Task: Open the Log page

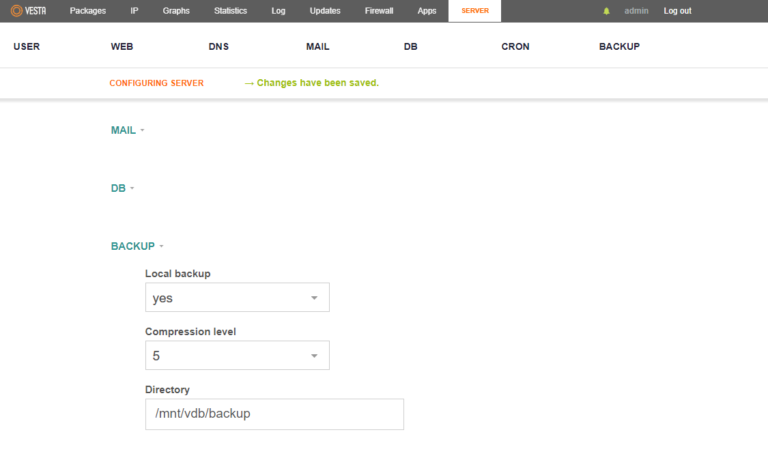Action: [x=278, y=11]
